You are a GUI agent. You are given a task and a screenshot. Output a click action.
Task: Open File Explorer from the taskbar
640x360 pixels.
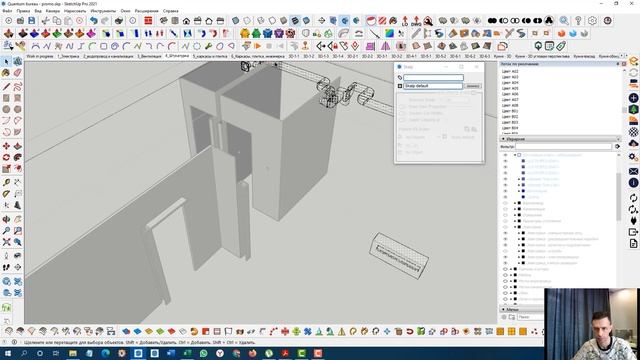pos(73,353)
